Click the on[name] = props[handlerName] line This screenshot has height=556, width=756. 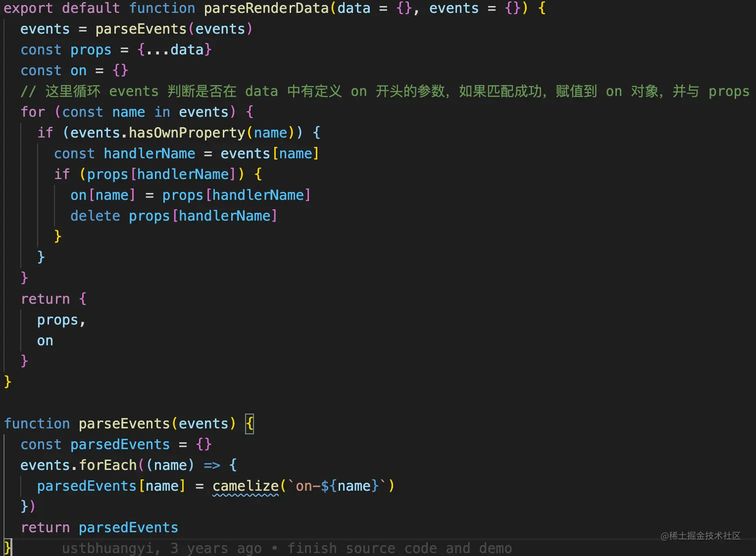190,195
